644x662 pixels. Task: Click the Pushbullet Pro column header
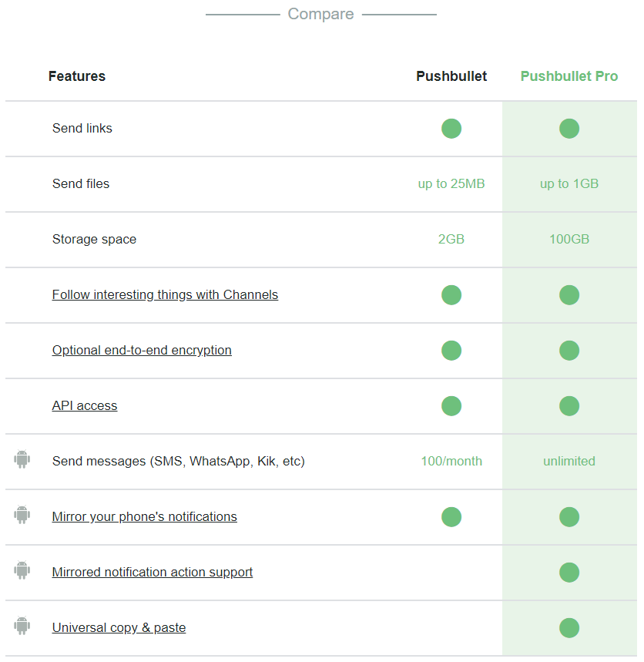tap(569, 76)
